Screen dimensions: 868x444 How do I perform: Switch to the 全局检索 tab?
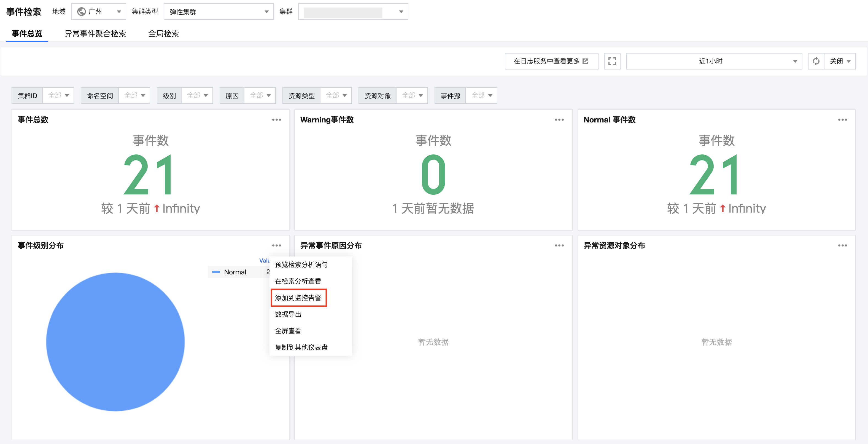click(x=163, y=34)
